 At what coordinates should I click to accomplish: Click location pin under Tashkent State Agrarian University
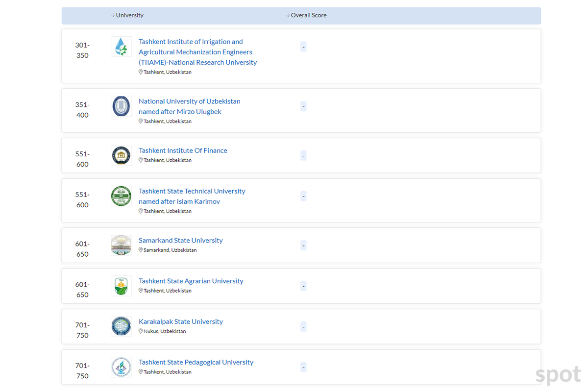141,290
